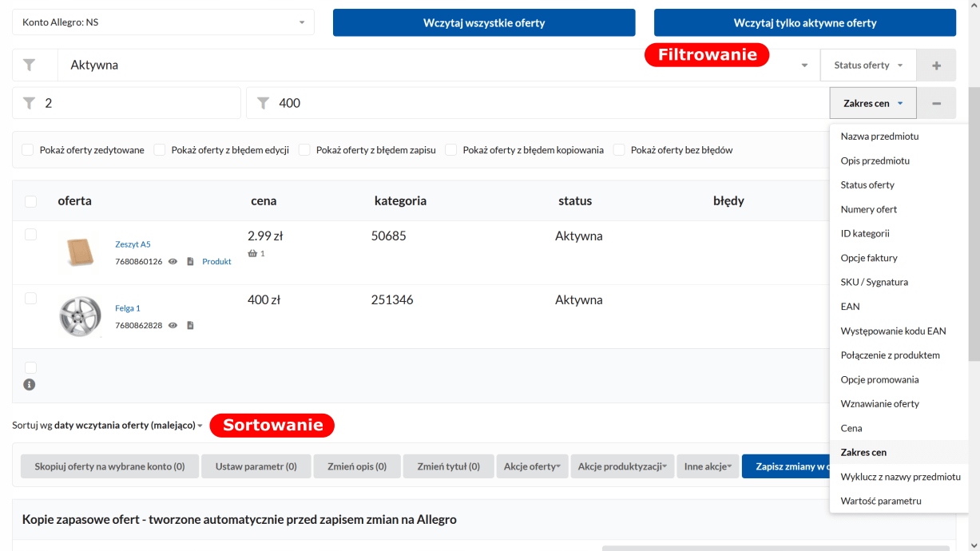Click the eye icon for Felga 1 offer

point(173,325)
